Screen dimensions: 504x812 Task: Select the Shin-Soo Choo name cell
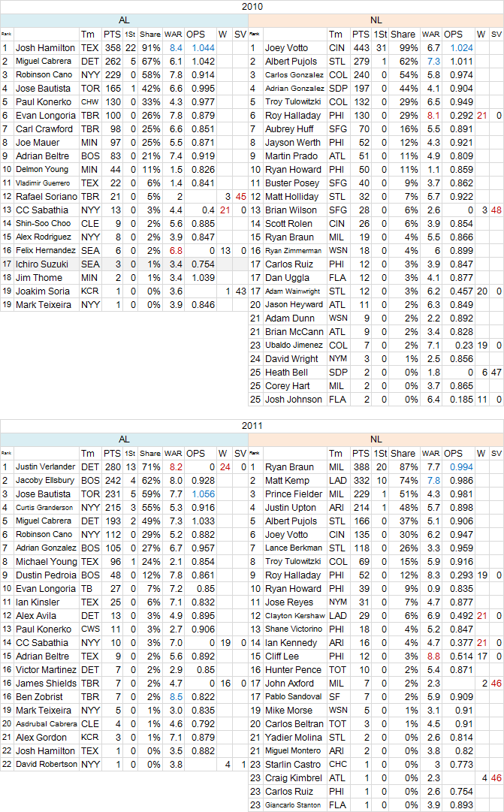click(x=46, y=223)
